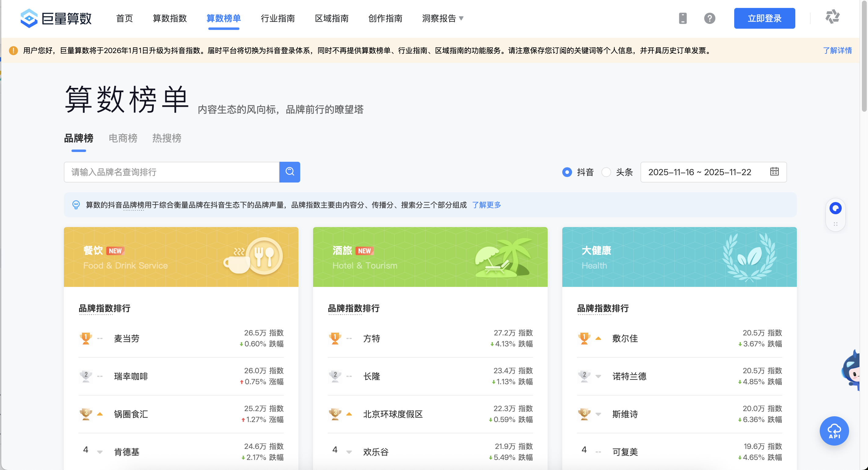Click the 立即登录 login button
The width and height of the screenshot is (868, 470).
point(764,18)
